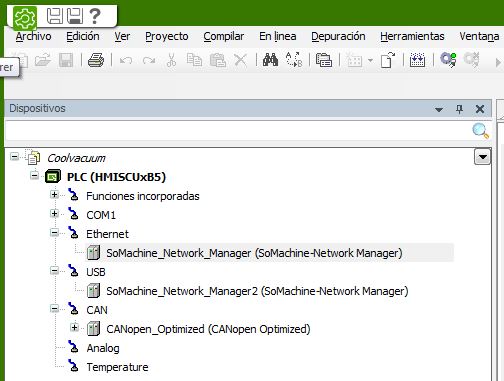This screenshot has width=504, height=381.
Task: Open the Proyecto menu
Action: [x=167, y=36]
